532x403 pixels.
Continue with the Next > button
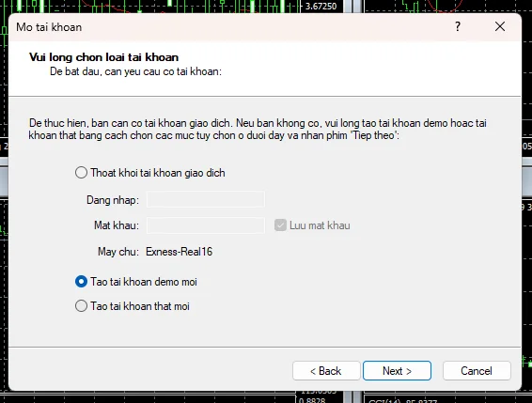397,371
